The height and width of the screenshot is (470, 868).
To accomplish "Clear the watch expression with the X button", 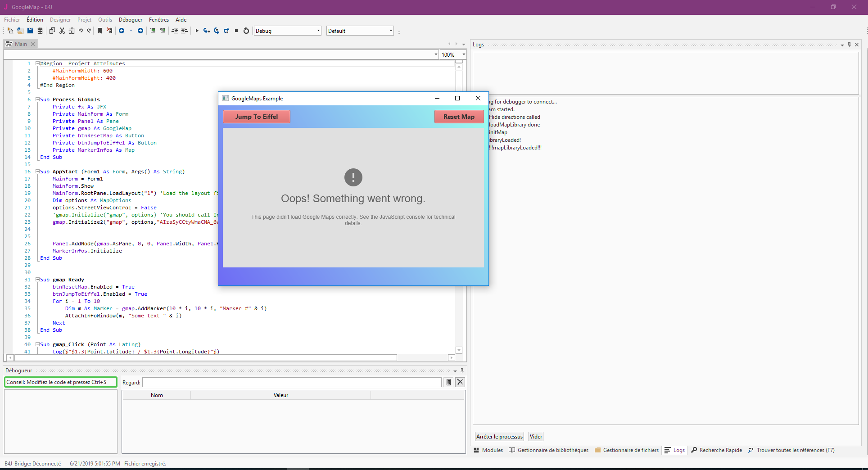I will [x=460, y=382].
